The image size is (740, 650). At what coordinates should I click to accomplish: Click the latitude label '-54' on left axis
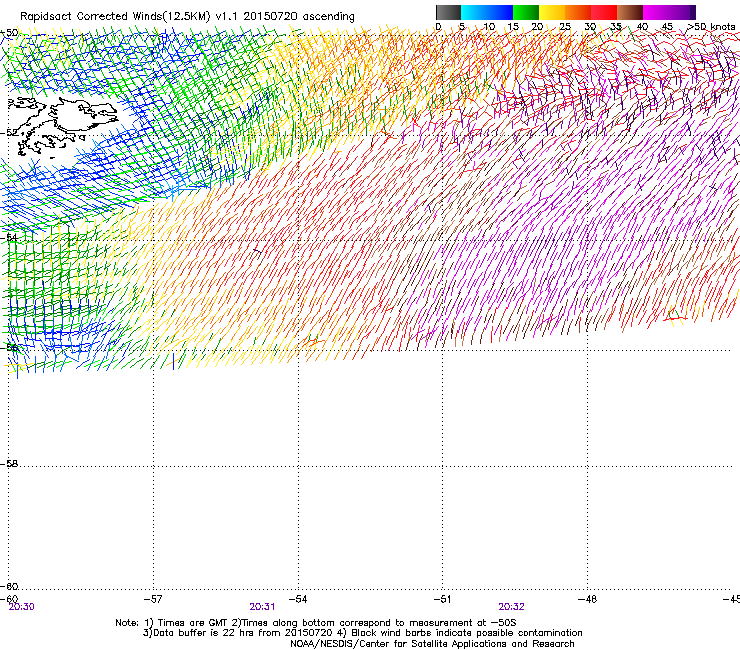click(x=9, y=237)
